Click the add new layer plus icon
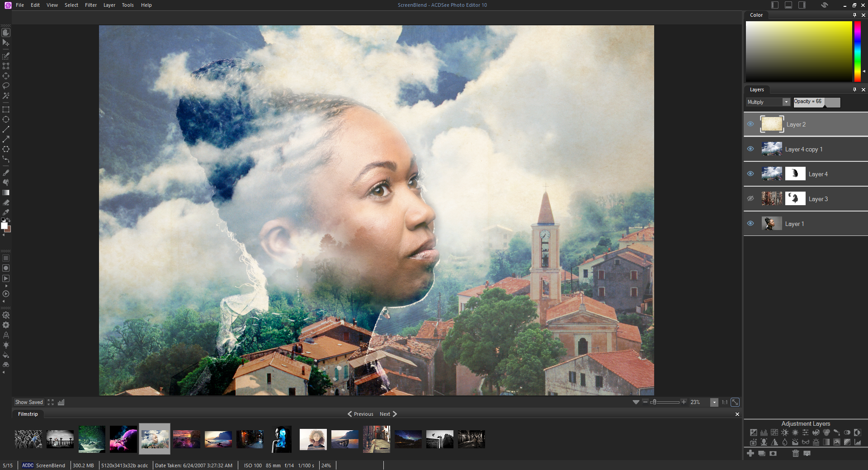Viewport: 868px width, 470px height. click(750, 453)
